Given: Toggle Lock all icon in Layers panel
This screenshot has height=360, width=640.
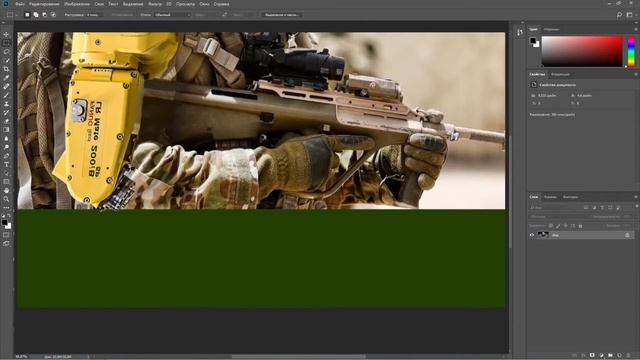Looking at the screenshot, I should coord(580,226).
